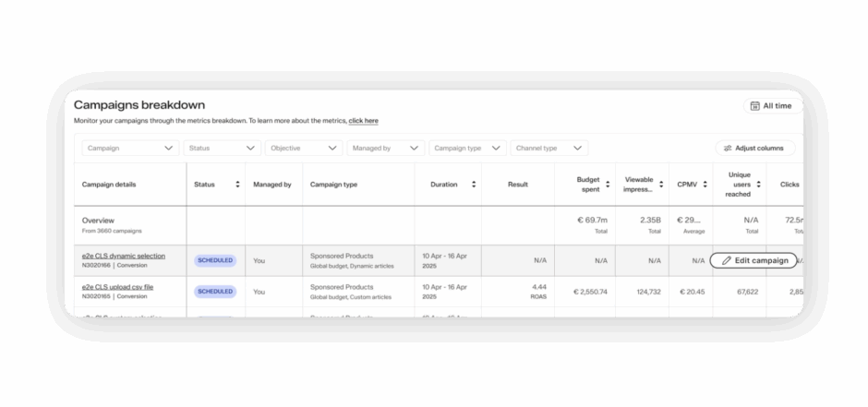Click the calendar icon beside All time
The width and height of the screenshot is (868, 407).
pos(754,106)
